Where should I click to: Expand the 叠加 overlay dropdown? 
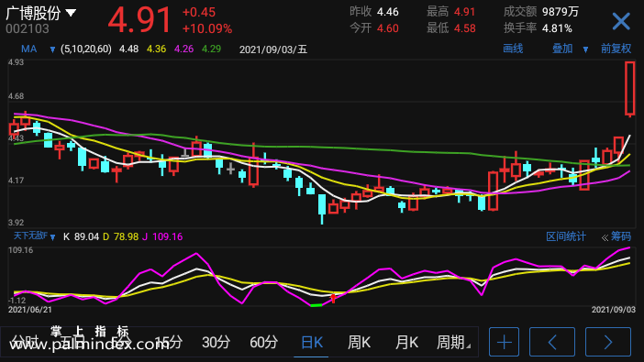click(x=585, y=49)
